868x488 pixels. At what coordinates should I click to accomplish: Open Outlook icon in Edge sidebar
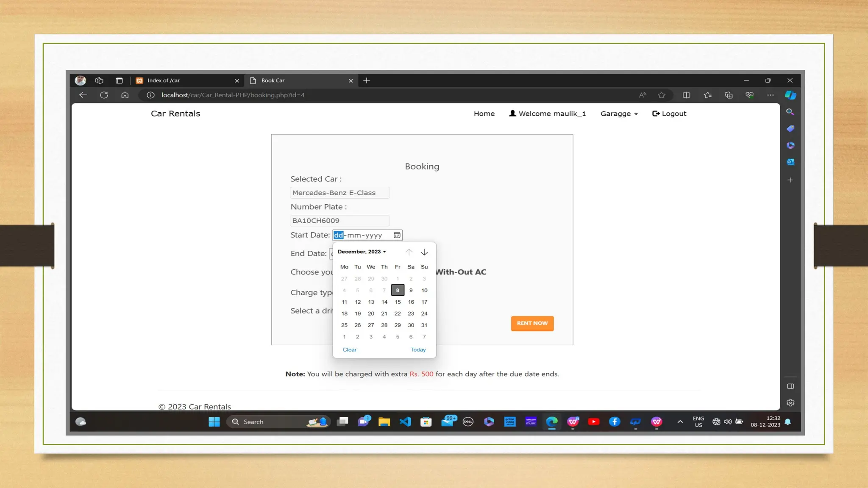(790, 162)
